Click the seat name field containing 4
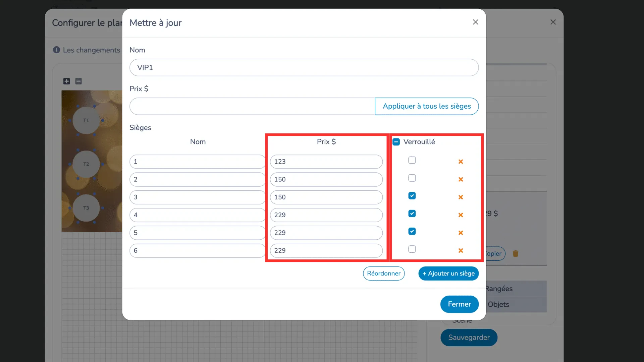 coord(198,215)
